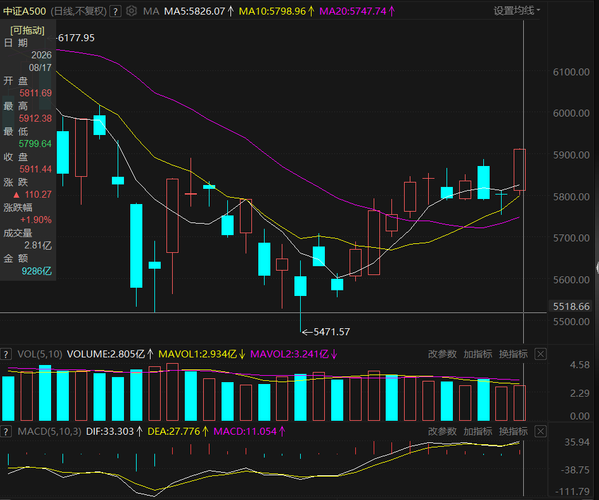This screenshot has width=599, height=500.
Task: Open the MA settings gear icon
Action: click(131, 11)
